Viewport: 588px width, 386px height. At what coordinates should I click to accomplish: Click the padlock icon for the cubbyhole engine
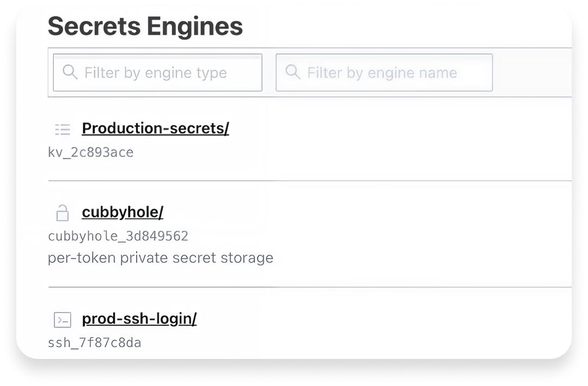62,213
